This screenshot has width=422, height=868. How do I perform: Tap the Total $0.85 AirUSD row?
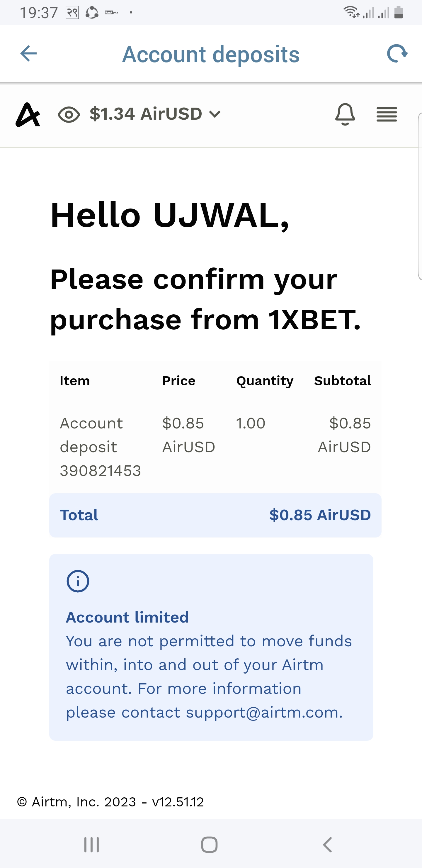(x=215, y=515)
